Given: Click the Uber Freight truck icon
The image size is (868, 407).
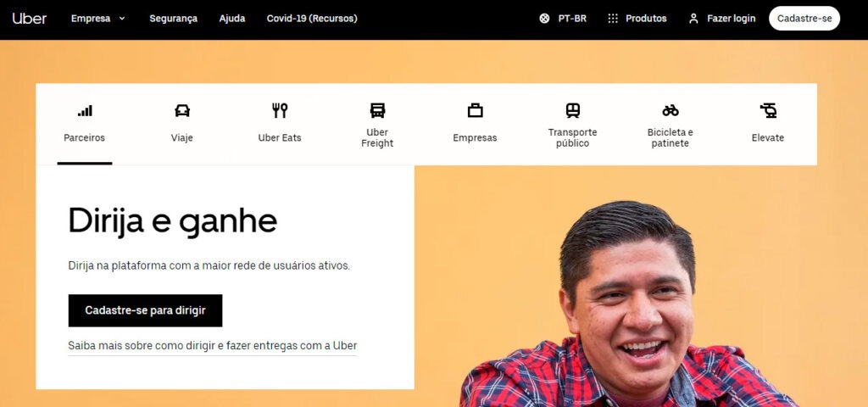Looking at the screenshot, I should [377, 110].
